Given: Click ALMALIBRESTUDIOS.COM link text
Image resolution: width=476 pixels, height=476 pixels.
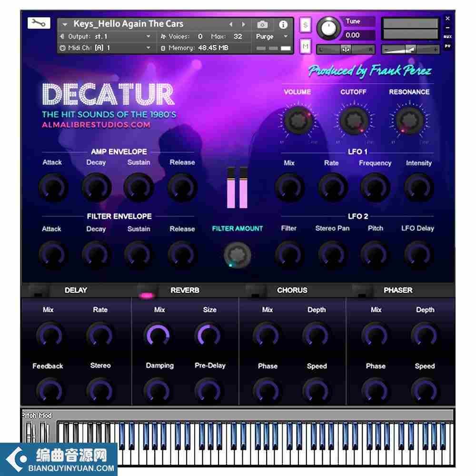Looking at the screenshot, I should point(96,125).
